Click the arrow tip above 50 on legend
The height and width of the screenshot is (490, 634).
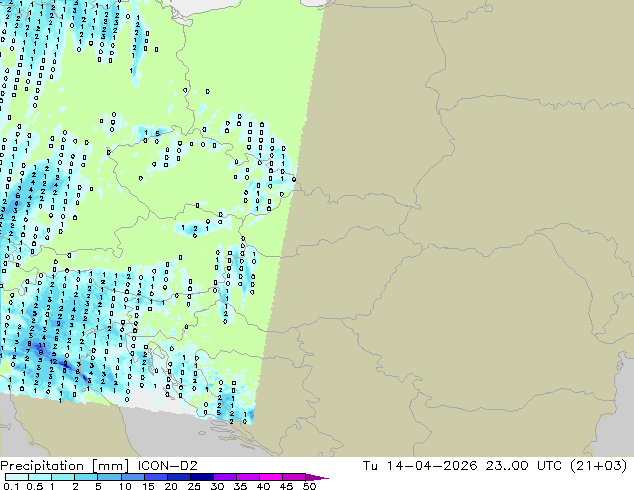[317, 477]
